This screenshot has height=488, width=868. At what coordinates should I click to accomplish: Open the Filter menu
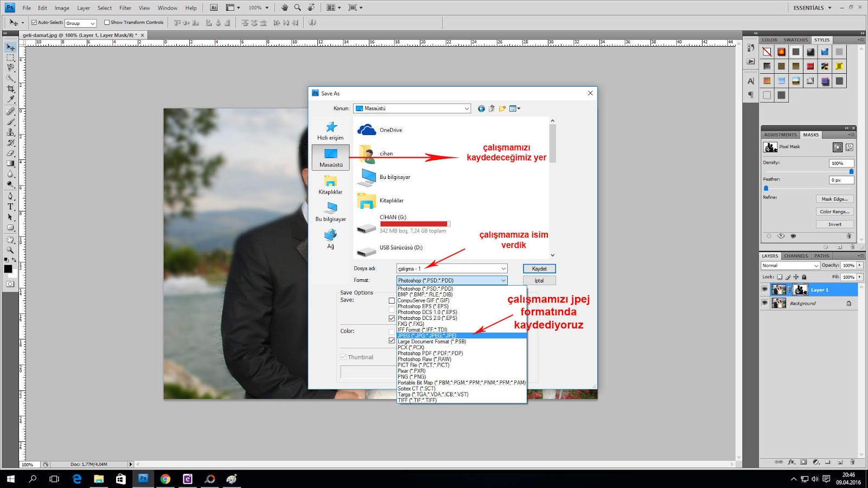125,8
